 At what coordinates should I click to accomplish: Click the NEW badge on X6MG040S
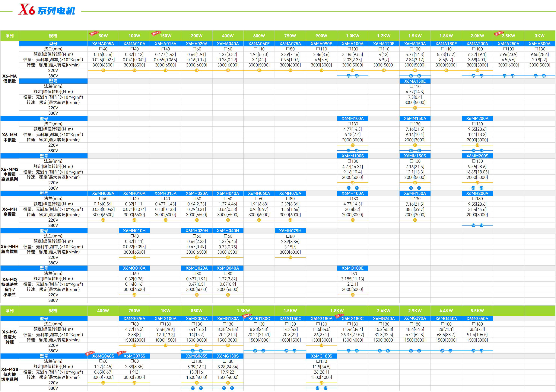(89, 353)
